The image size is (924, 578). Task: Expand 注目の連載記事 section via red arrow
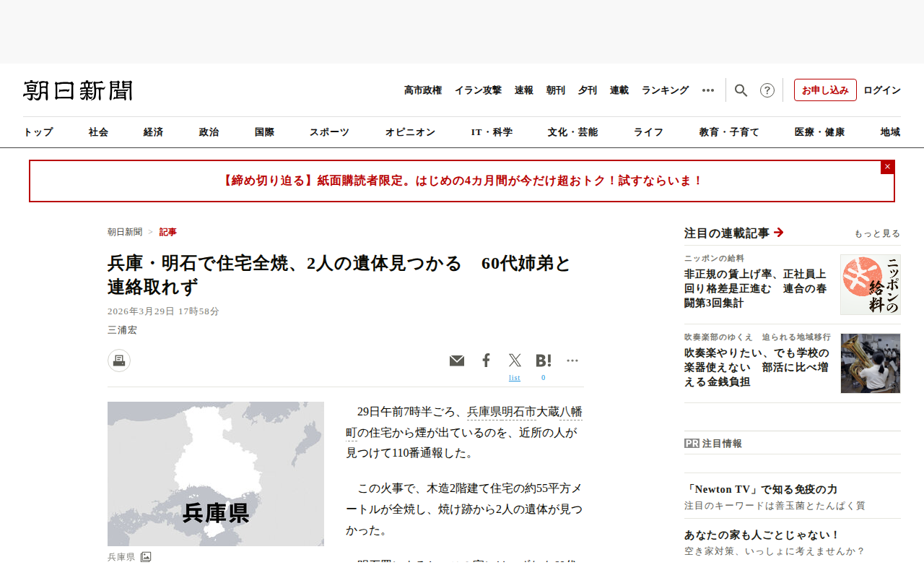click(778, 233)
